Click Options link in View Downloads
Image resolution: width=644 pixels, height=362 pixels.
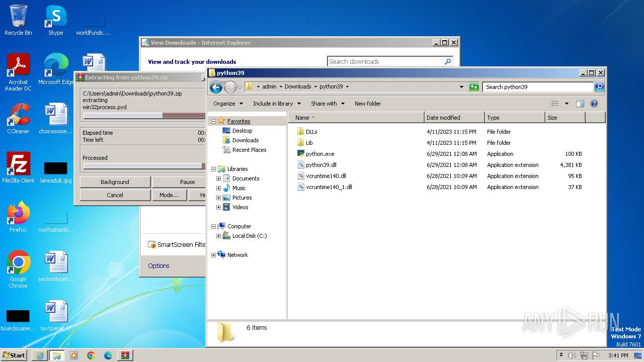click(158, 266)
